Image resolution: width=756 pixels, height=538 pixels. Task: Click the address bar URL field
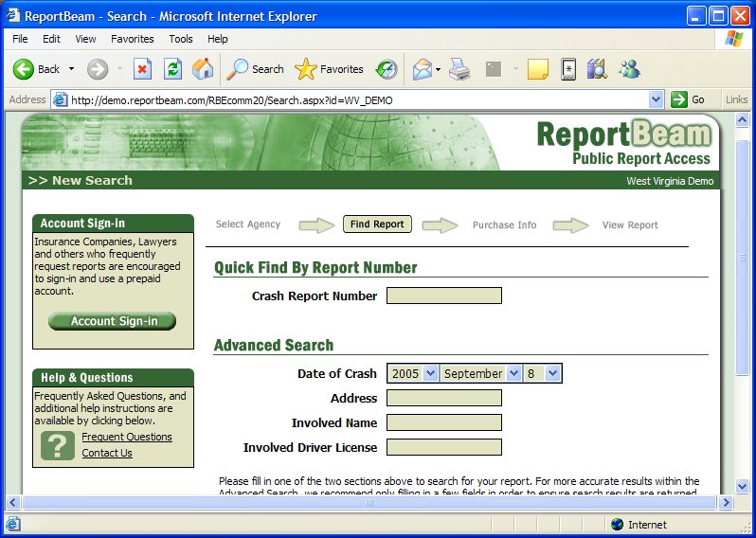click(358, 100)
